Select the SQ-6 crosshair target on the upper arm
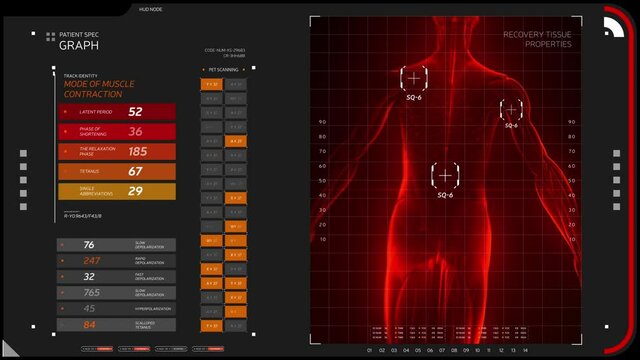Image resolution: width=640 pixels, height=360 pixels. [511, 110]
